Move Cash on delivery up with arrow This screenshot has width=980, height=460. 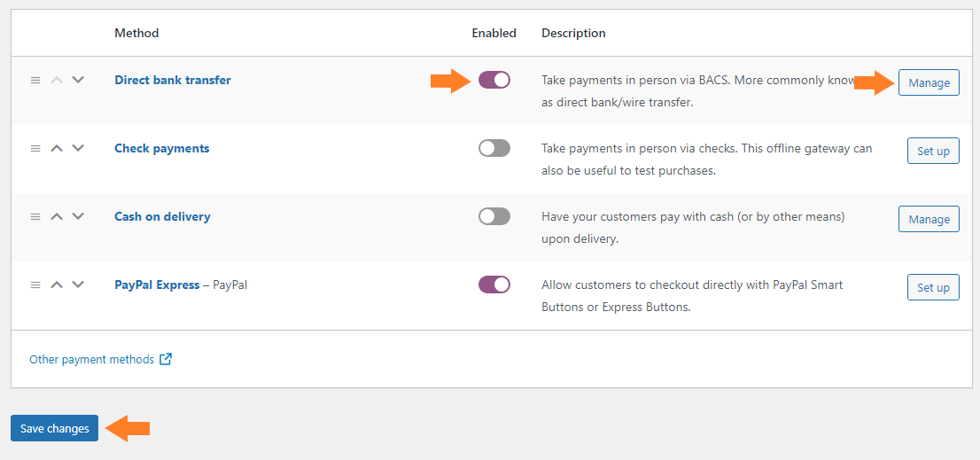57,216
